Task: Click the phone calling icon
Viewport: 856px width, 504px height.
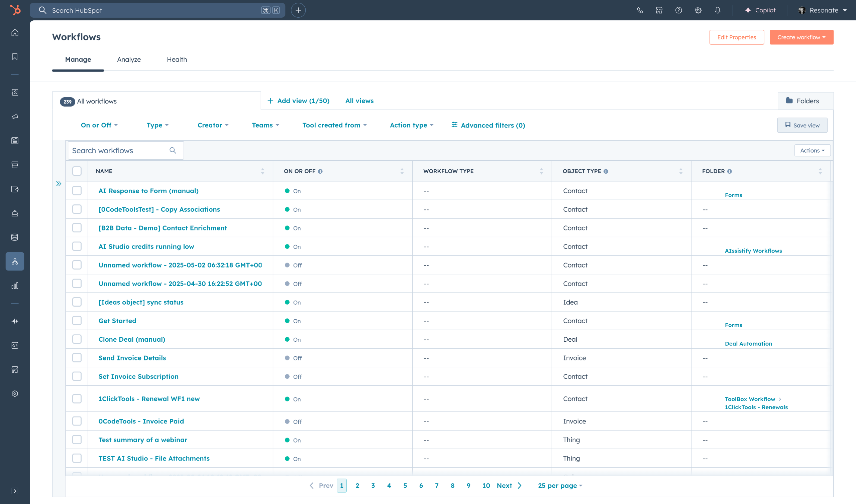Action: [x=640, y=10]
